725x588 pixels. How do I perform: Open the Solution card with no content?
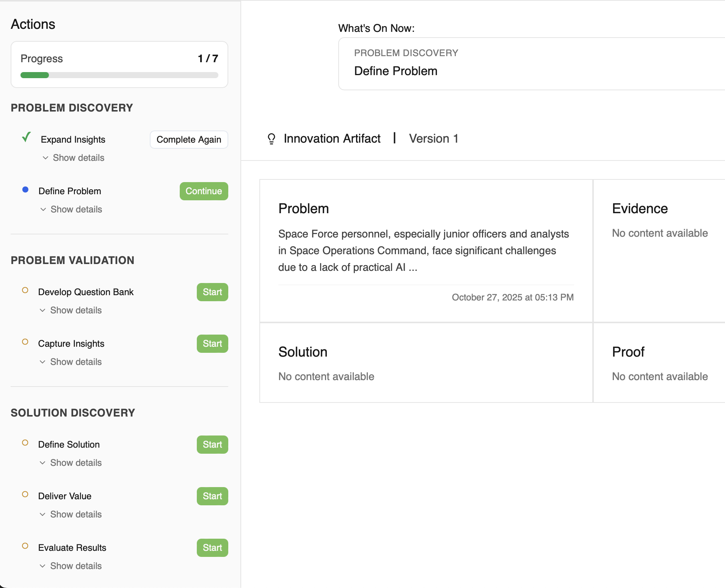[426, 363]
